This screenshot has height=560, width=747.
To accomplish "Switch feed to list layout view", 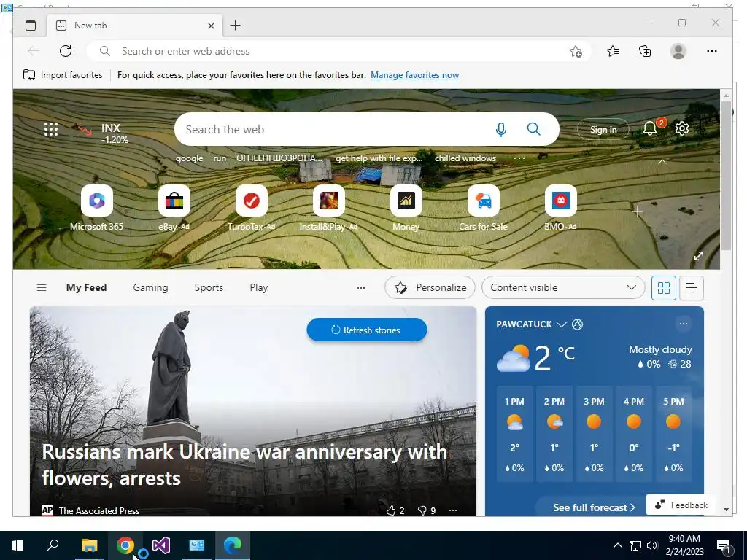I will (692, 287).
